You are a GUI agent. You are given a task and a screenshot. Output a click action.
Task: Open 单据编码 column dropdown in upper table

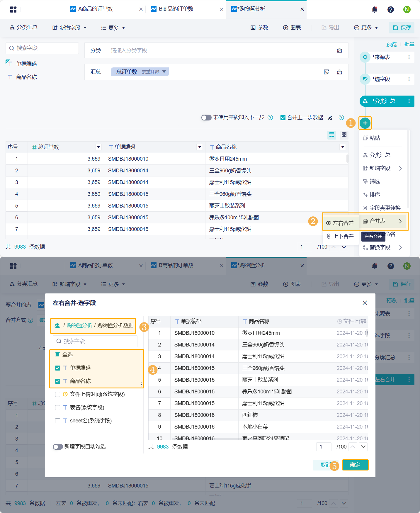(x=200, y=147)
